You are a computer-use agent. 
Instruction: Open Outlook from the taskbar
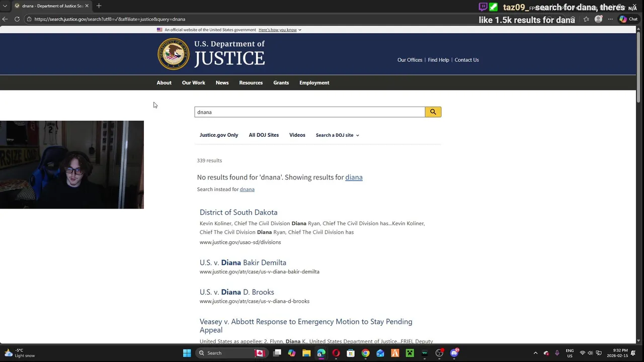pyautogui.click(x=380, y=353)
